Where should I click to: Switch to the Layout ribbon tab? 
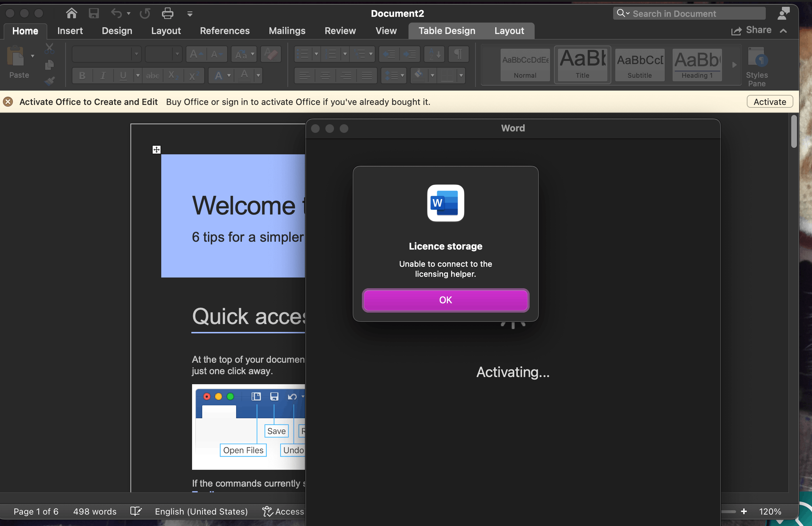pos(165,31)
